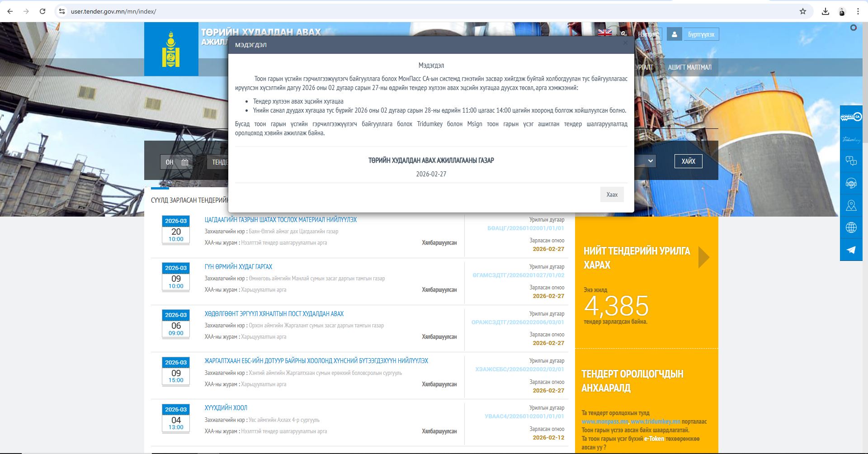Open the Tridumkey sidebar link
This screenshot has width=868, height=454.
pos(851,139)
